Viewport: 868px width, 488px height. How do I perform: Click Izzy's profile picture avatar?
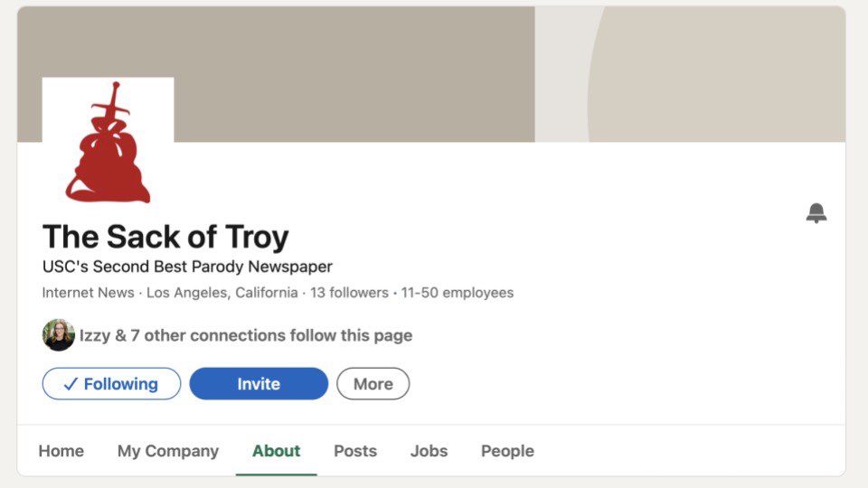click(59, 335)
